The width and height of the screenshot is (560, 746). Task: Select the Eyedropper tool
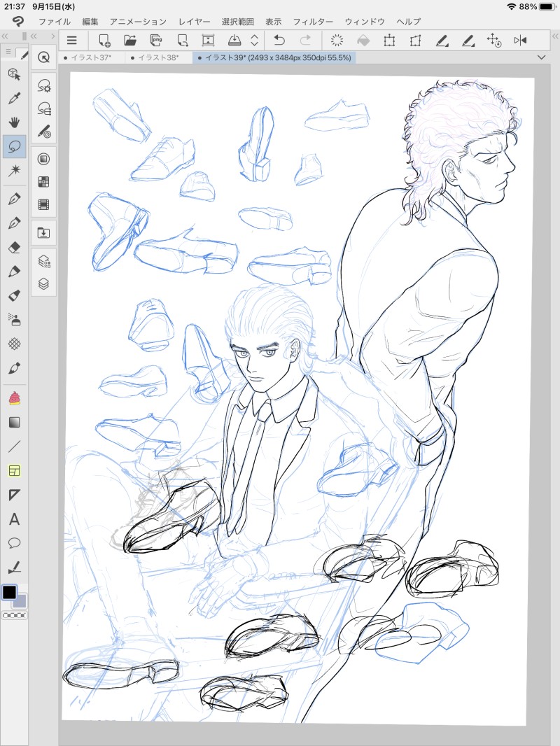point(14,99)
